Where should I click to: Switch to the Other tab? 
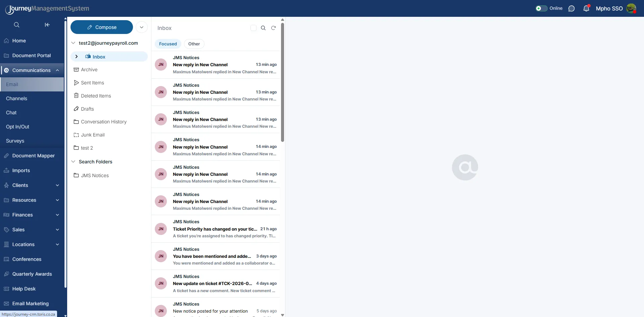[x=194, y=44]
